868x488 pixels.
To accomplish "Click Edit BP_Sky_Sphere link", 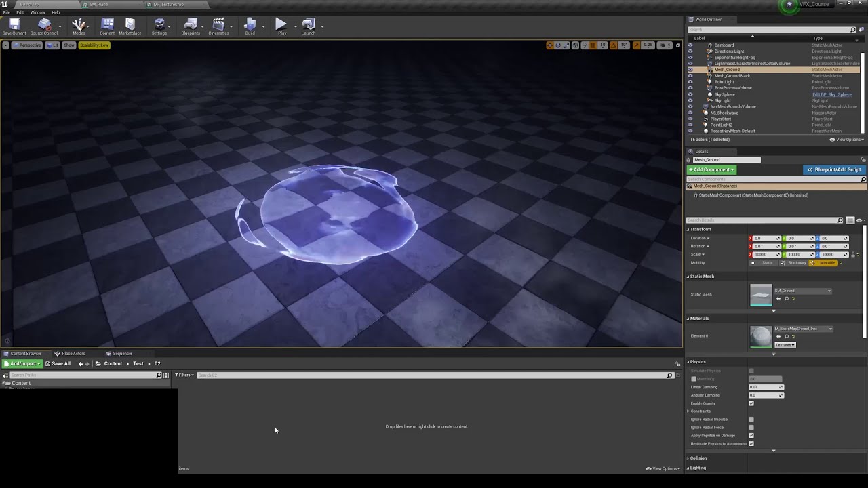I will [831, 94].
